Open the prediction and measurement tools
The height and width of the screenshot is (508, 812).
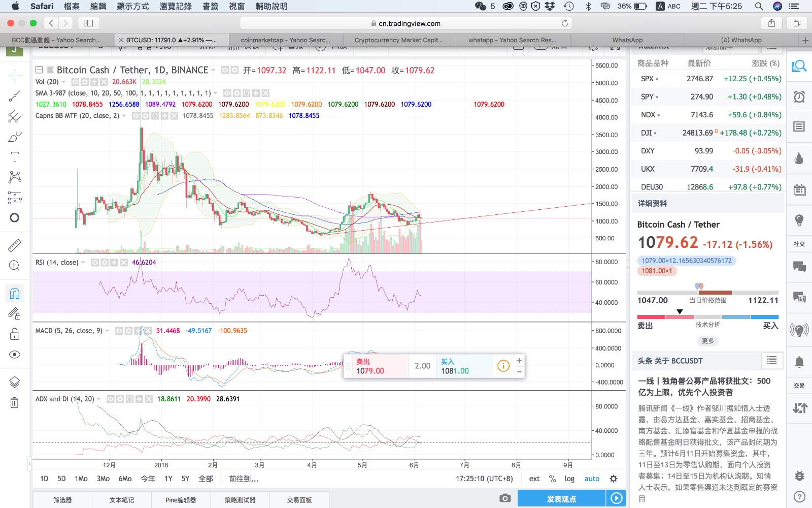tap(15, 198)
